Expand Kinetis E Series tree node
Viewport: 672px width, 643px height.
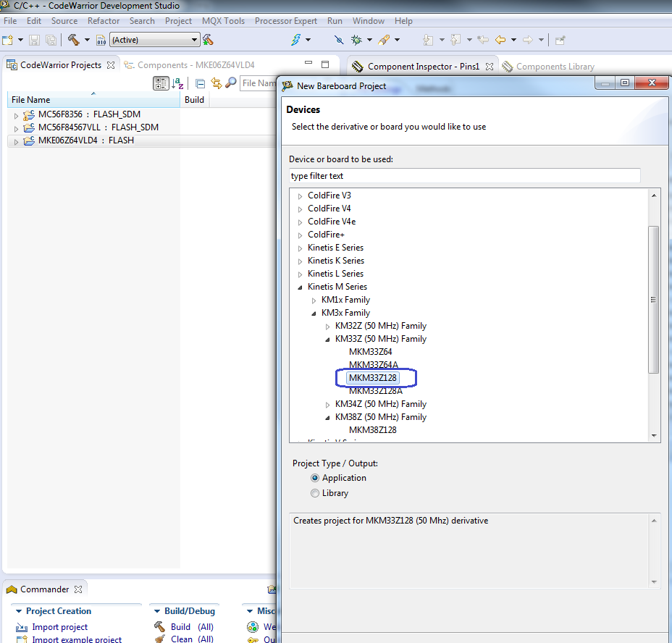click(300, 248)
